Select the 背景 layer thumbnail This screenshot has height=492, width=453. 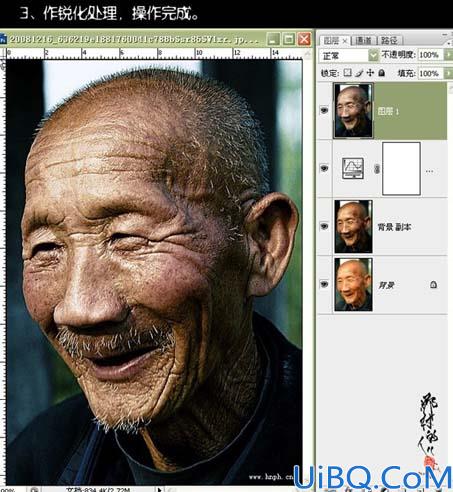[353, 284]
